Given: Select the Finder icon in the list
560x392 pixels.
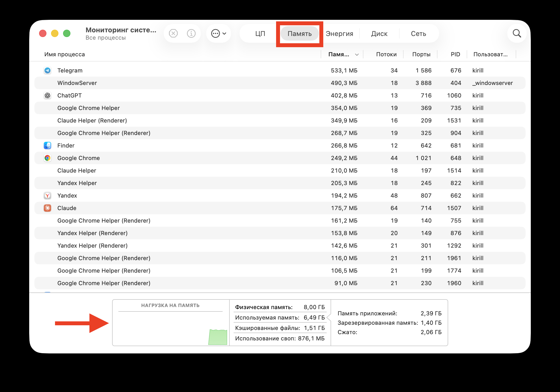Looking at the screenshot, I should pos(47,145).
